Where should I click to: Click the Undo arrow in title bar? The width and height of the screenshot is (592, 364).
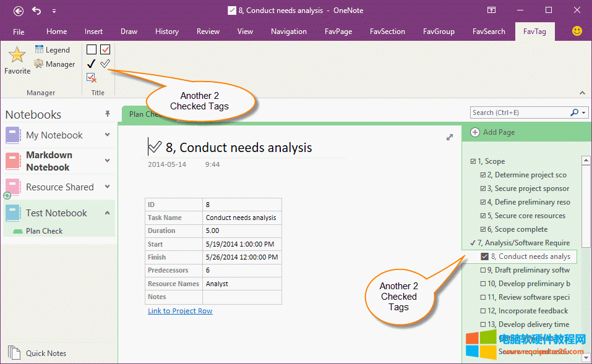click(36, 11)
